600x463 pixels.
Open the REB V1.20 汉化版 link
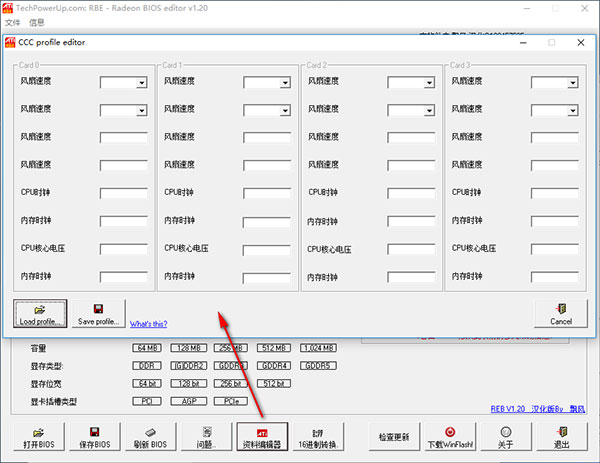538,409
